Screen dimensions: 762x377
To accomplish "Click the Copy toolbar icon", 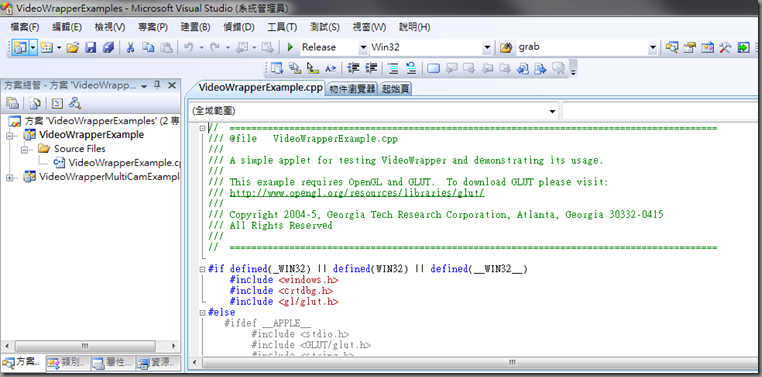I will [148, 48].
